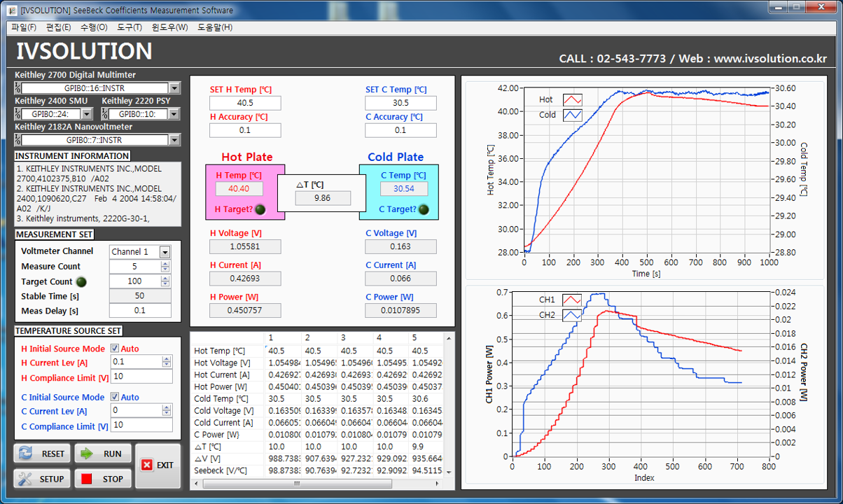Viewport: 843px width, 504px height.
Task: Click the H Voltage value 1.05581
Action: pos(245,246)
